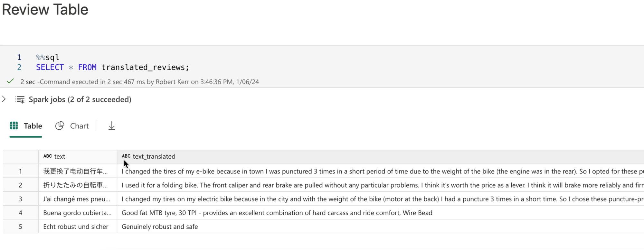Click the Spark jobs list icon

click(x=20, y=100)
